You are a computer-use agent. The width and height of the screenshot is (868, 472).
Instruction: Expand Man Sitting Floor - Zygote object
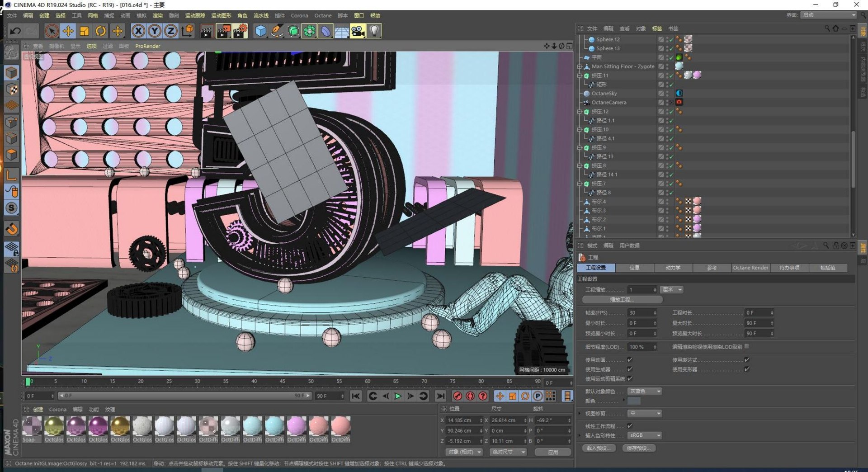(x=580, y=66)
